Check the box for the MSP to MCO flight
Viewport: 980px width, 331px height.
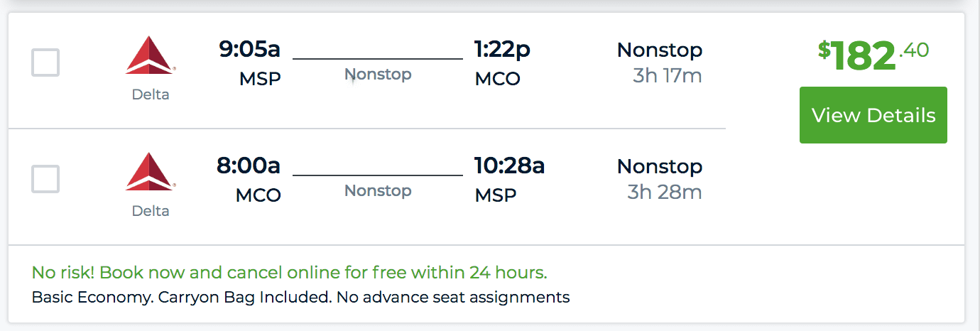tap(45, 63)
